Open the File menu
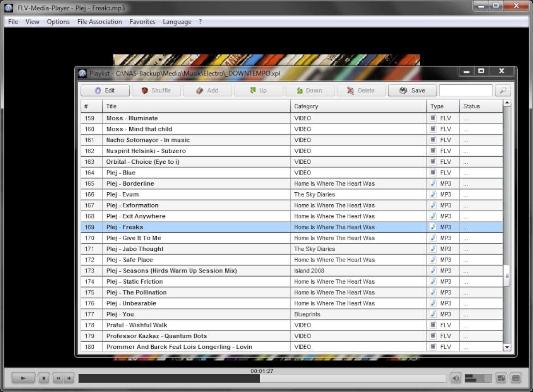Screen dimensions: 533x392 [x=13, y=22]
